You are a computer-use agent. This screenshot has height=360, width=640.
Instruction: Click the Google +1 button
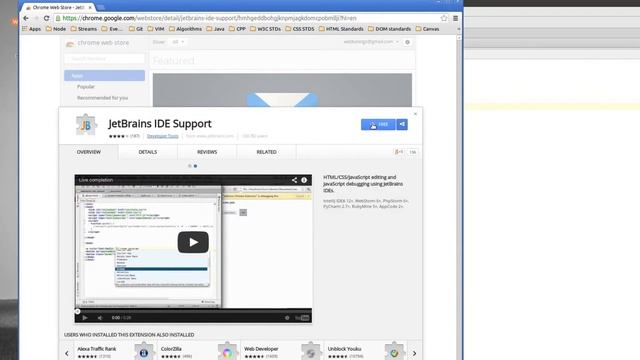399,152
